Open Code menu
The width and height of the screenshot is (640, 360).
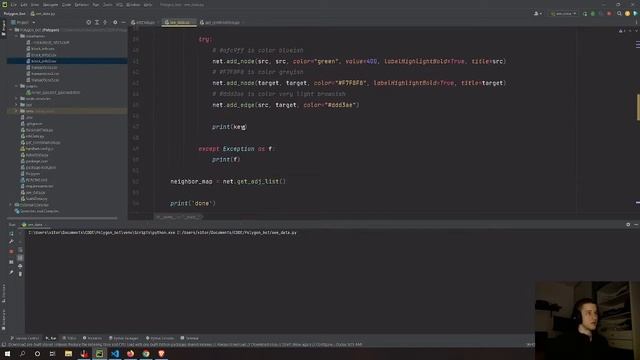(x=66, y=5)
